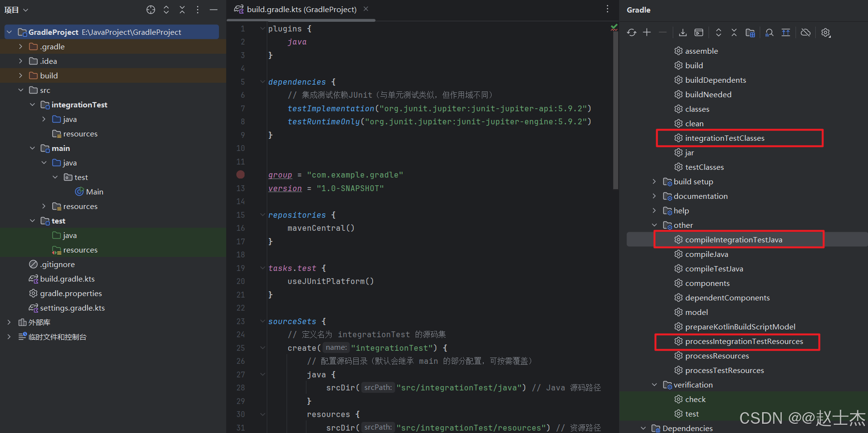This screenshot has width=868, height=433.
Task: Expand the build setup task group
Action: pyautogui.click(x=654, y=181)
